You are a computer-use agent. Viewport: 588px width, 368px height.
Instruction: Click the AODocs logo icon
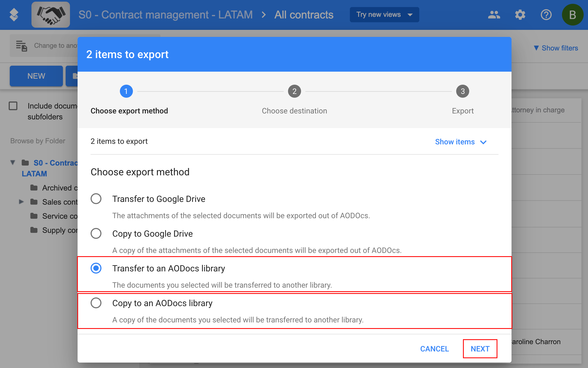point(14,15)
